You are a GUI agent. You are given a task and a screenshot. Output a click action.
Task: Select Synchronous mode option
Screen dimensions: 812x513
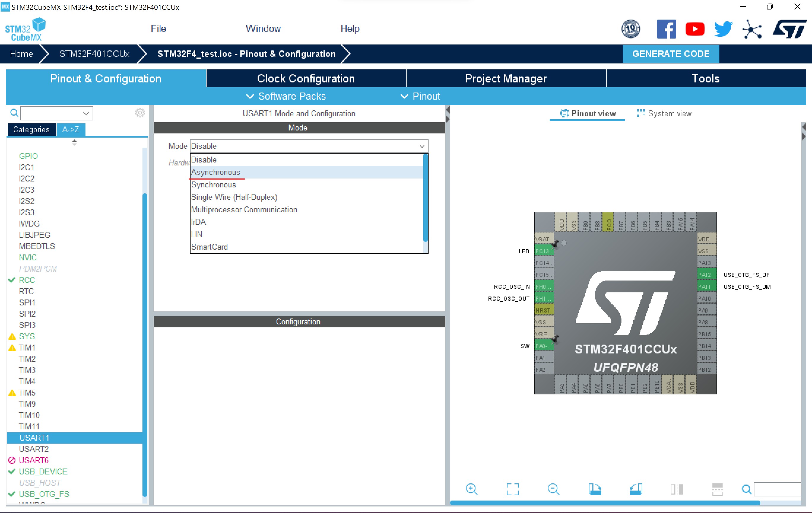click(x=307, y=184)
